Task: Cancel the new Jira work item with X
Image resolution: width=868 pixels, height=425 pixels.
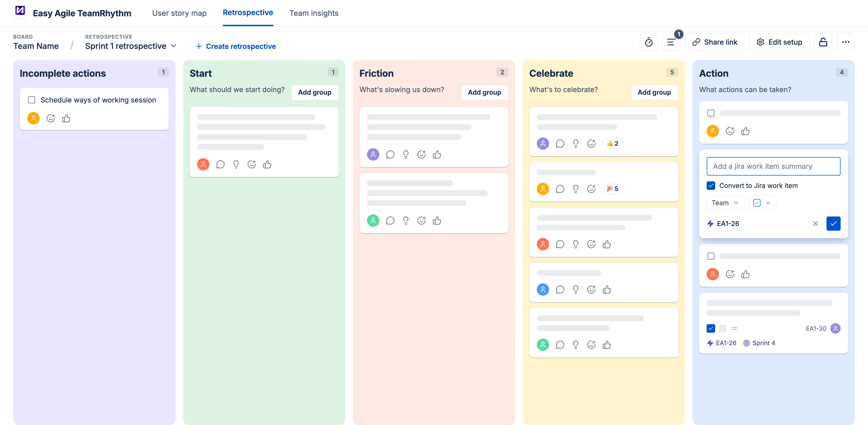Action: point(815,224)
